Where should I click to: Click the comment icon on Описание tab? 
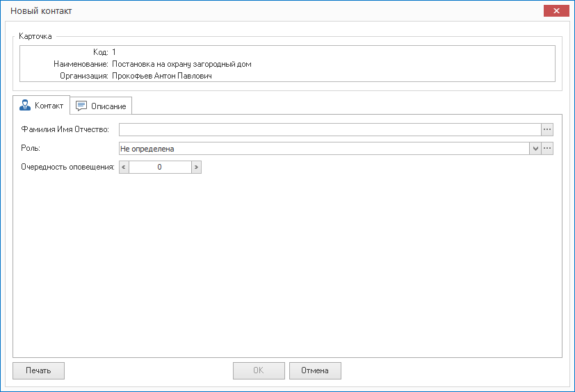tap(81, 106)
